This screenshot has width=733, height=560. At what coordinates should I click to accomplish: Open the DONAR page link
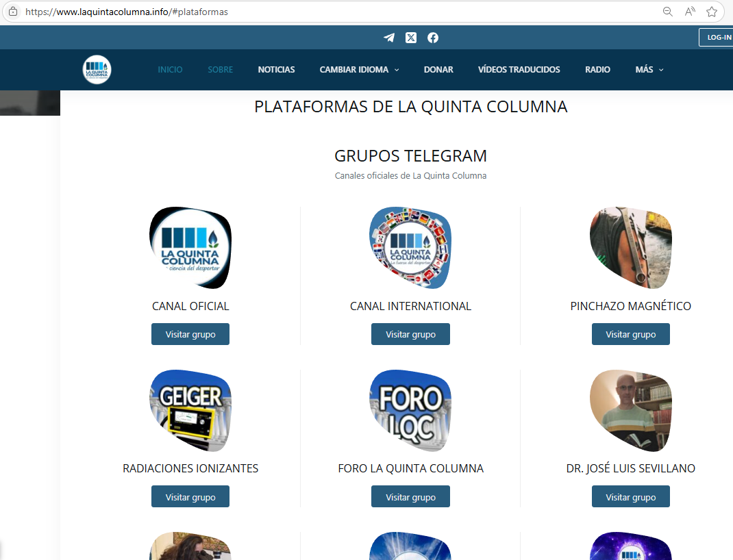point(438,69)
